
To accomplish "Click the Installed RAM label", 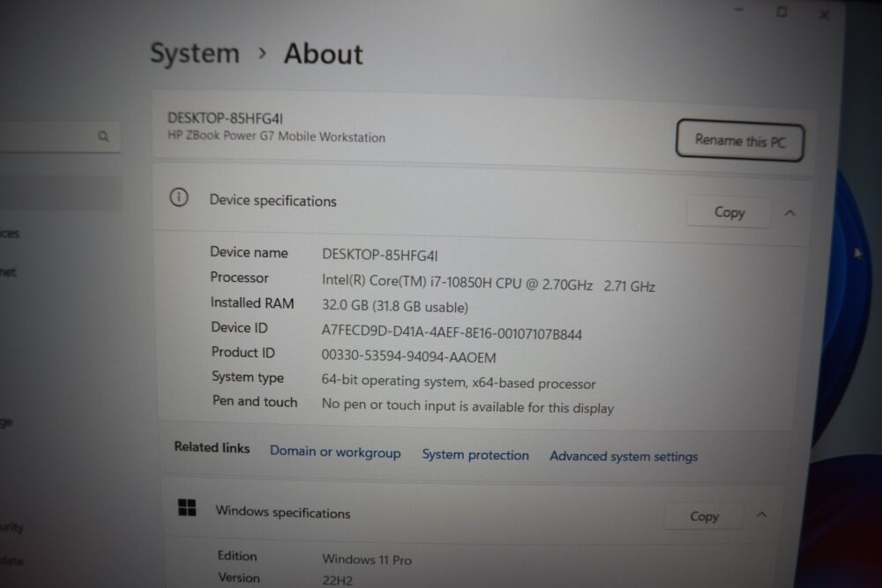I will (252, 303).
